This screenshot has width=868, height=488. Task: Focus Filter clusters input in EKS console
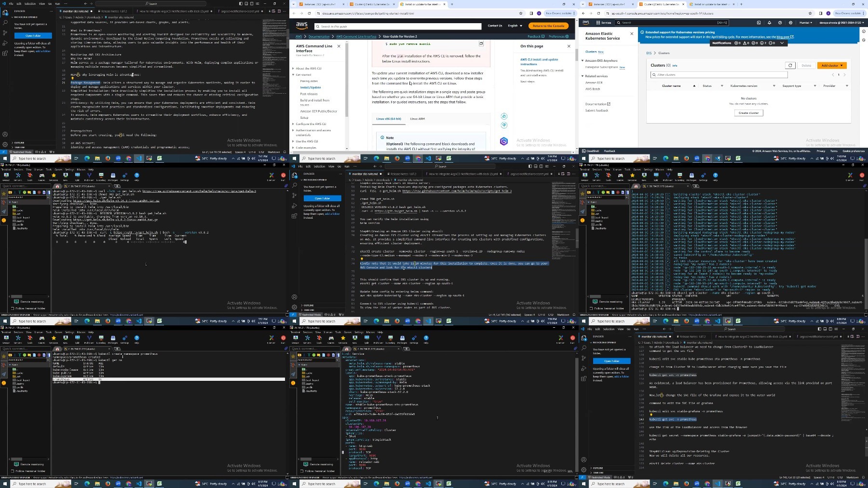[719, 75]
